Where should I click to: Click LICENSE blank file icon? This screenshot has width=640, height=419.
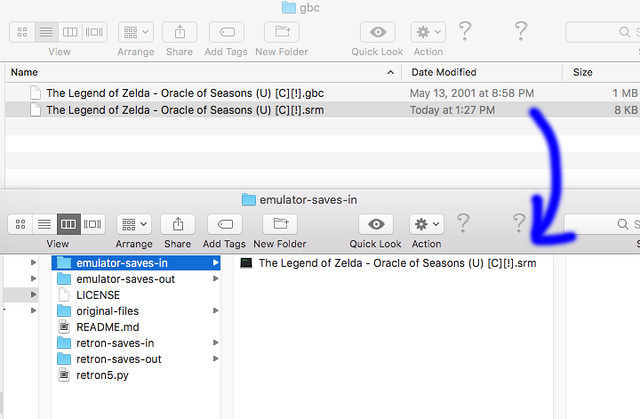(64, 295)
